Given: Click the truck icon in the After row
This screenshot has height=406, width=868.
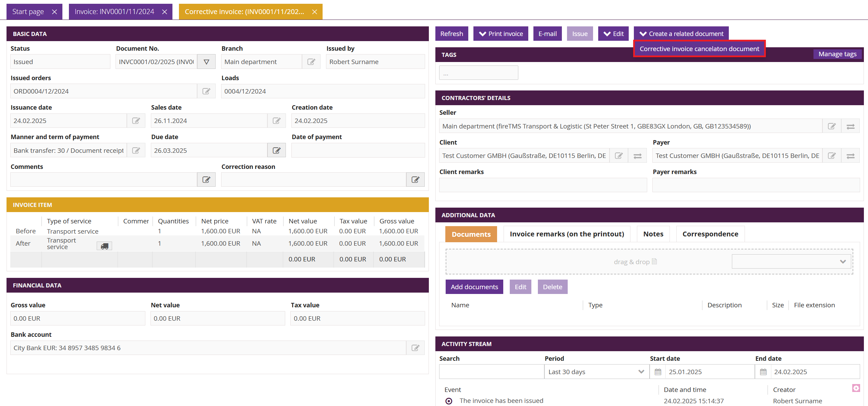Looking at the screenshot, I should (105, 246).
